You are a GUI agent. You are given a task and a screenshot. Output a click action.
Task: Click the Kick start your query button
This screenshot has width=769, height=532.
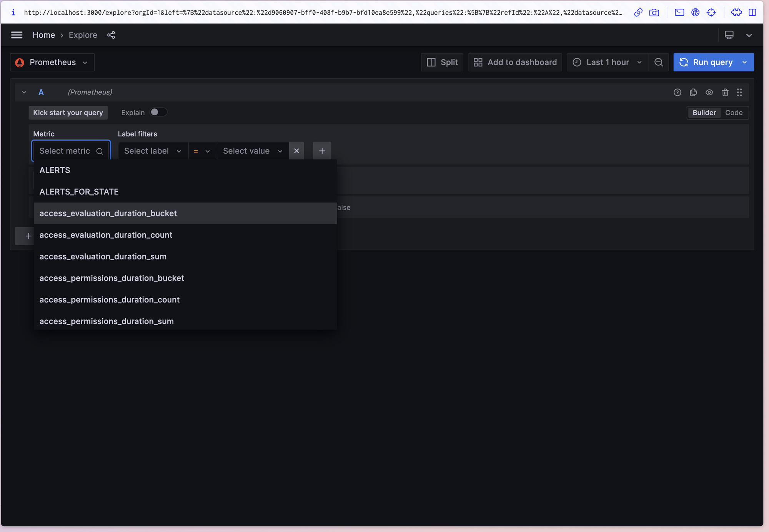tap(68, 113)
